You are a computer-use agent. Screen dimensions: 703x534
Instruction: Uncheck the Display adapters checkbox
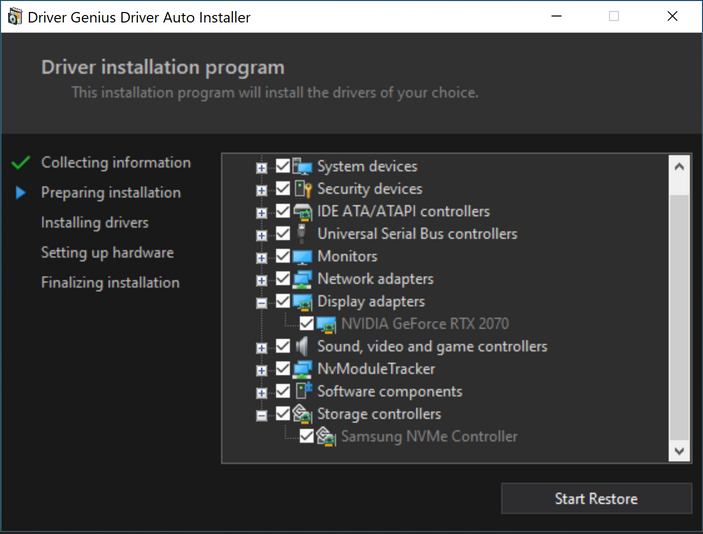[x=283, y=300]
